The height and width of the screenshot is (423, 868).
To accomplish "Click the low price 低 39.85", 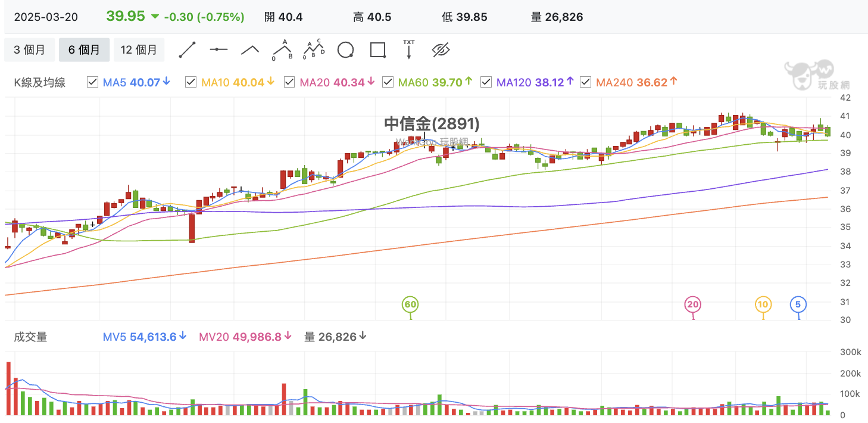I will point(464,17).
